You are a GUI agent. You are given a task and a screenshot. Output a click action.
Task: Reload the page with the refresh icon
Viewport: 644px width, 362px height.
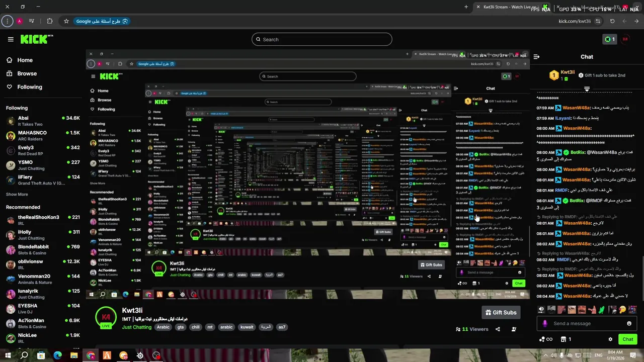pyautogui.click(x=612, y=21)
